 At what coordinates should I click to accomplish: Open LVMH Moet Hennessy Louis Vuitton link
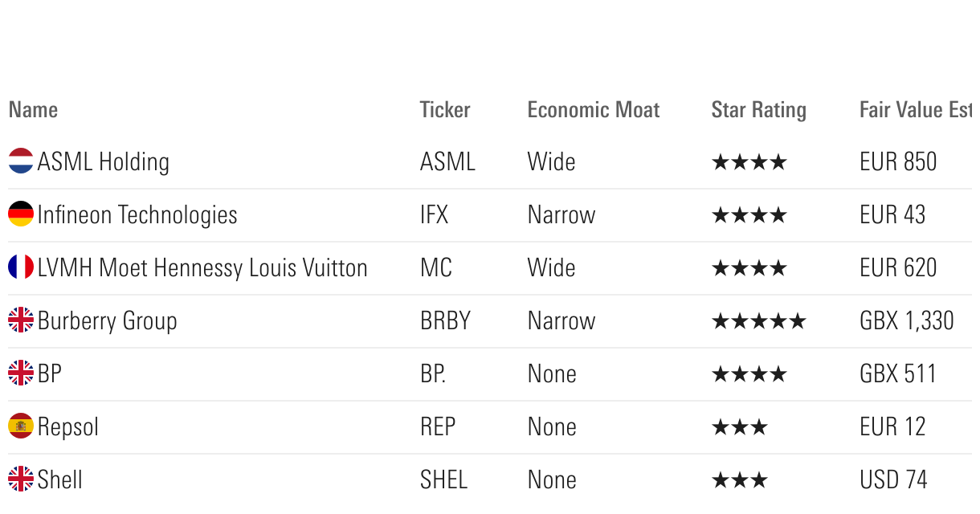pos(202,268)
